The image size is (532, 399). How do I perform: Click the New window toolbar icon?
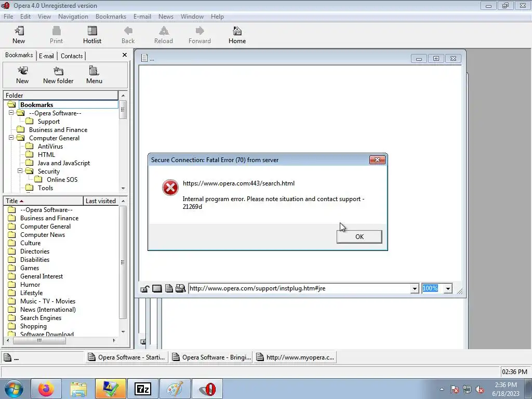click(x=19, y=31)
